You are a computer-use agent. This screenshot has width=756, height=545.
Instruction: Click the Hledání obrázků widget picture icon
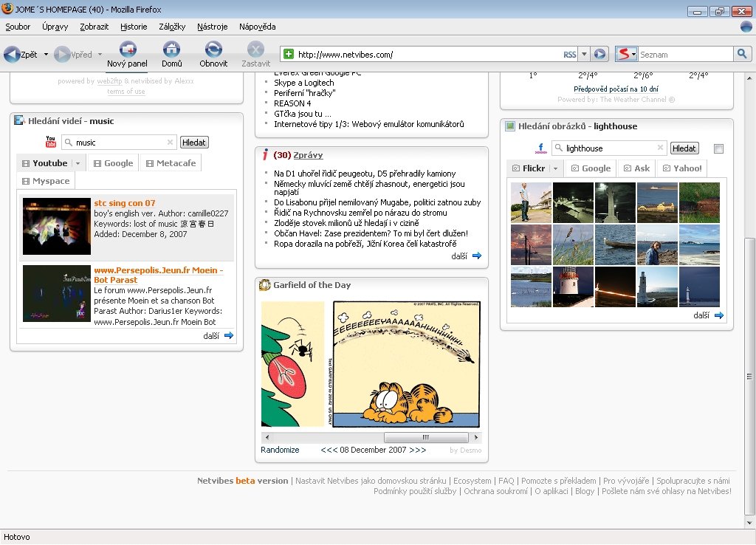[510, 126]
